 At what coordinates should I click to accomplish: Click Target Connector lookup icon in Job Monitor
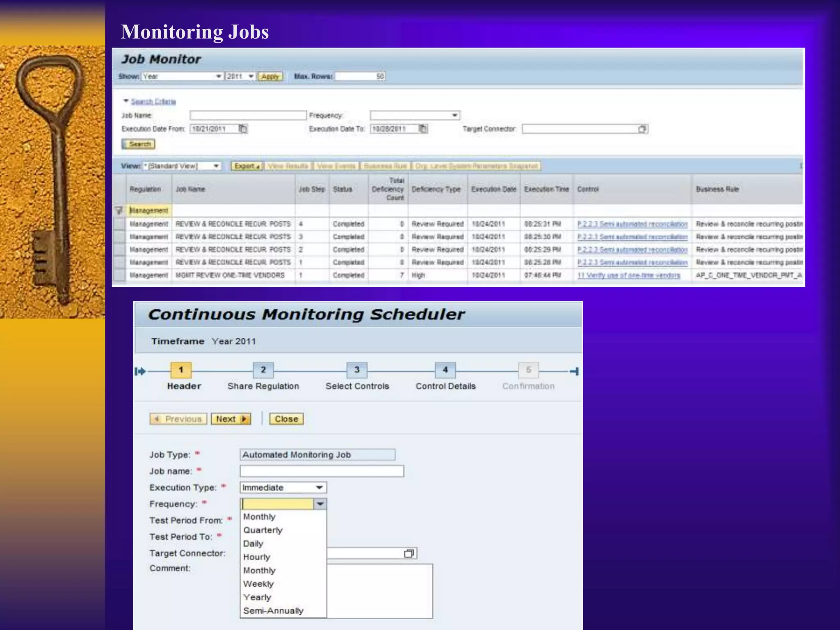642,129
